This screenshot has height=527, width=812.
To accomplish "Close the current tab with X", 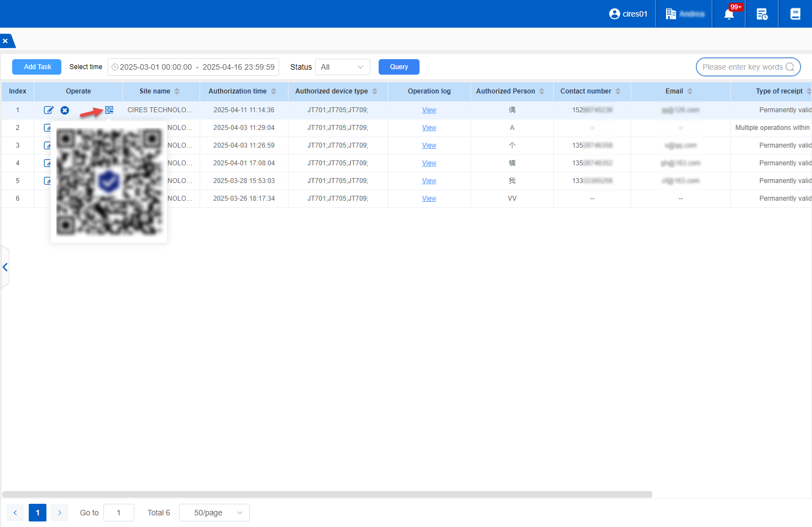I will pyautogui.click(x=5, y=41).
